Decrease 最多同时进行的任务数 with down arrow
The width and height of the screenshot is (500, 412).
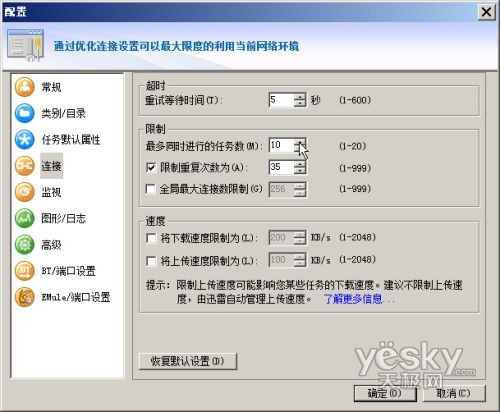(300, 149)
